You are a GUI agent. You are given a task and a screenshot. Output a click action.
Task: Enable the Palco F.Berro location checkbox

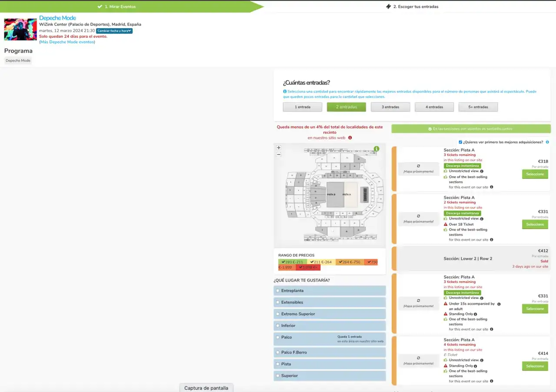pyautogui.click(x=278, y=352)
